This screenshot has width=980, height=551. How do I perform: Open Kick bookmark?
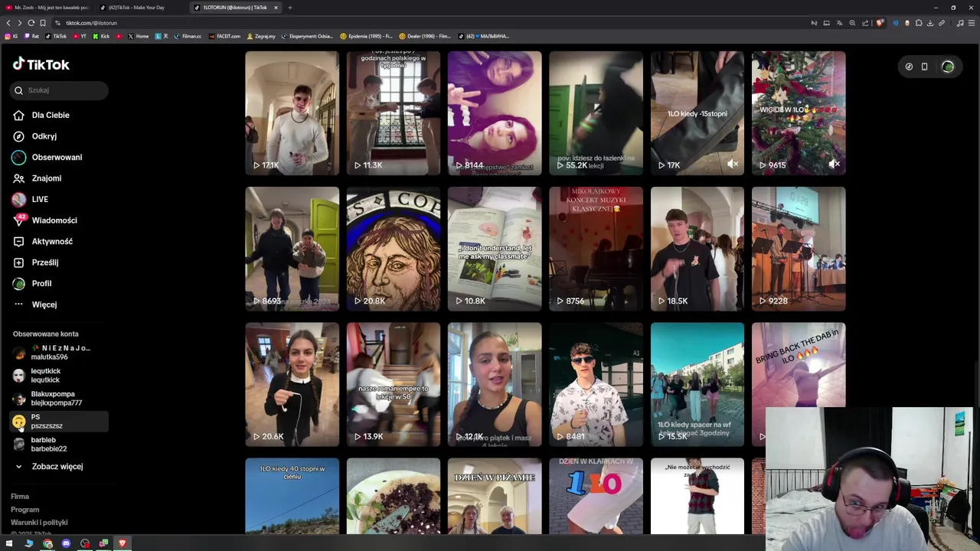click(102, 36)
